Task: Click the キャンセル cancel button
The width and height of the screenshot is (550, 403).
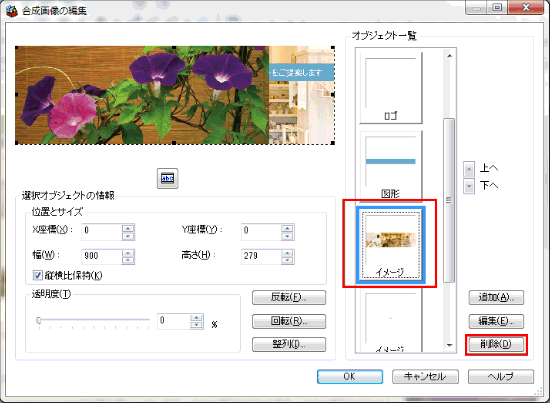Action: (x=425, y=377)
